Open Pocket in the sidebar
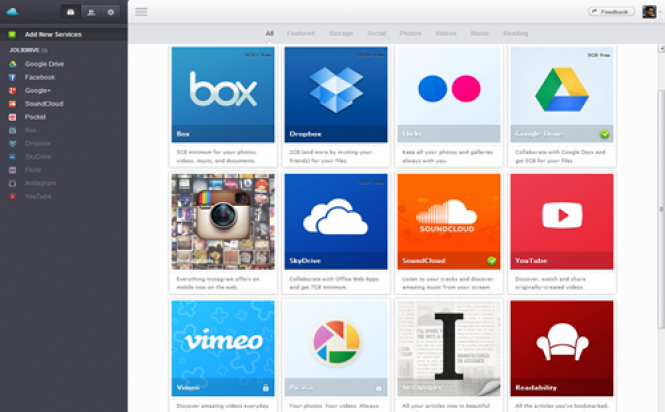The width and height of the screenshot is (665, 412). (35, 117)
